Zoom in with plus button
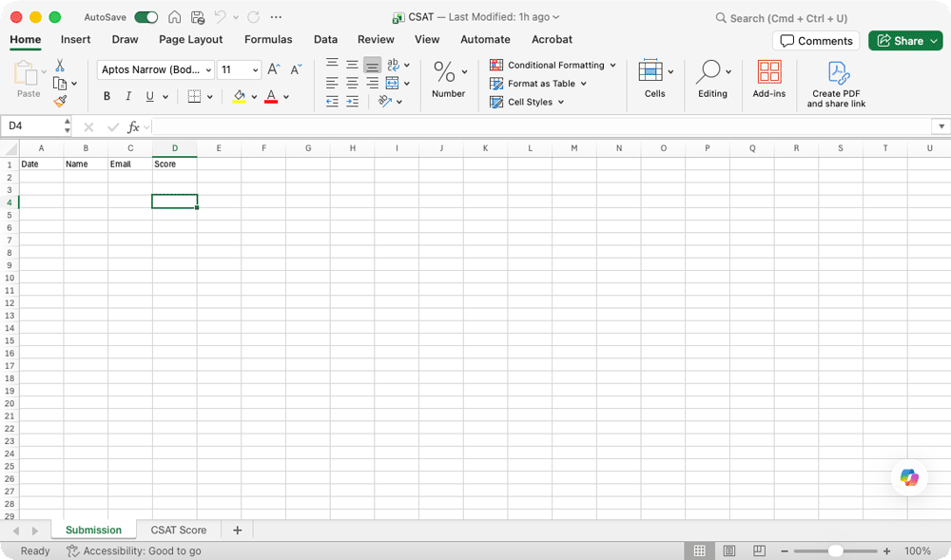Screen dimensions: 951x560 coord(886,550)
